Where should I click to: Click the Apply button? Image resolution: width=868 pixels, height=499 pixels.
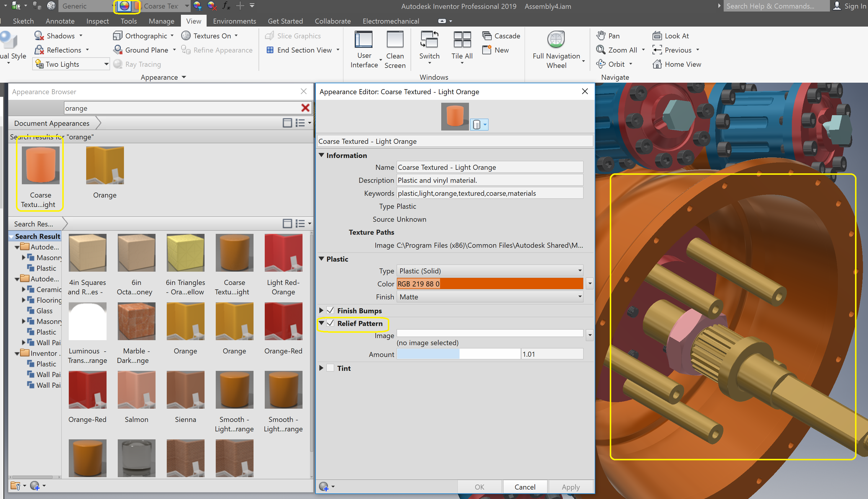(x=570, y=487)
